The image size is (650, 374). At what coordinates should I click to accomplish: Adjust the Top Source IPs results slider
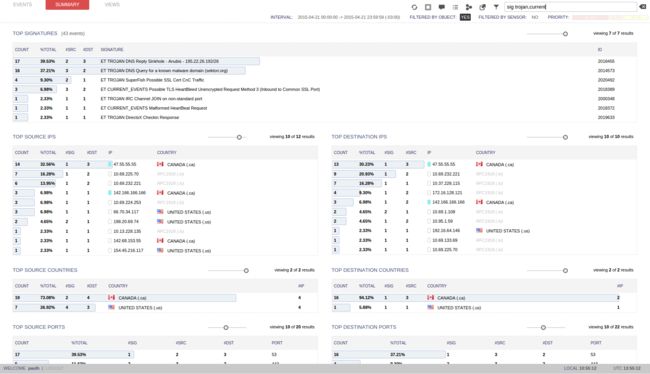tap(239, 137)
